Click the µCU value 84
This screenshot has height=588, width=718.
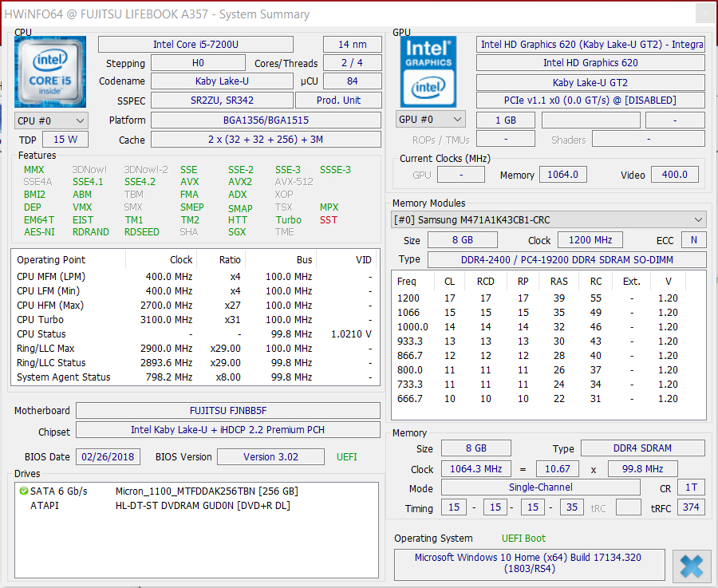(352, 81)
